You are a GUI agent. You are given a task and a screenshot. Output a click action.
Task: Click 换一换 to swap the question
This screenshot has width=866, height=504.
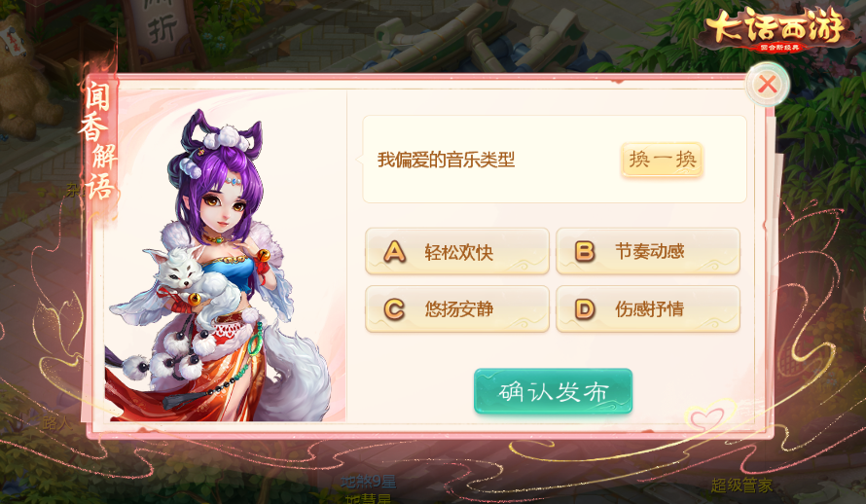point(662,160)
